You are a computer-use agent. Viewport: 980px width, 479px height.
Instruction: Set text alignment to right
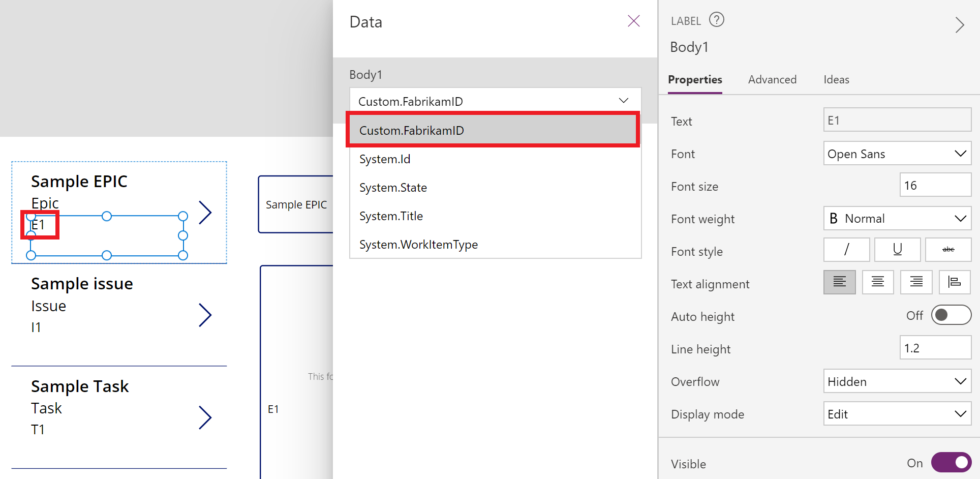point(916,282)
